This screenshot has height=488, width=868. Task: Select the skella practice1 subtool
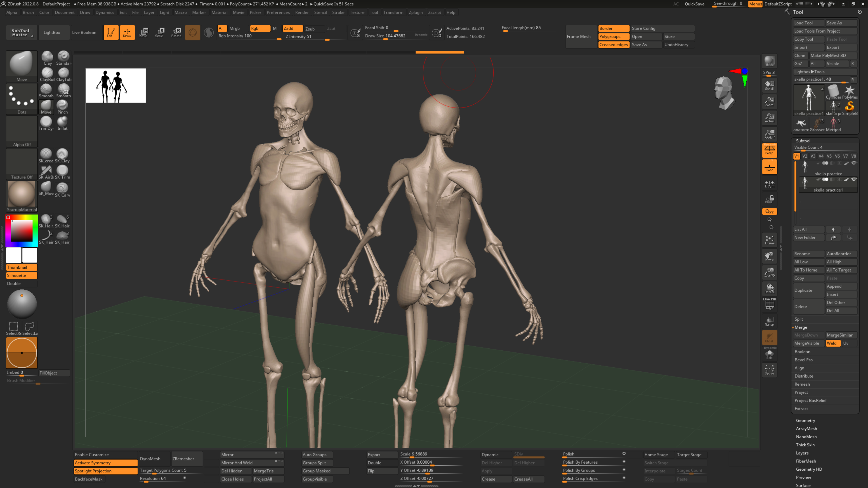click(x=828, y=185)
